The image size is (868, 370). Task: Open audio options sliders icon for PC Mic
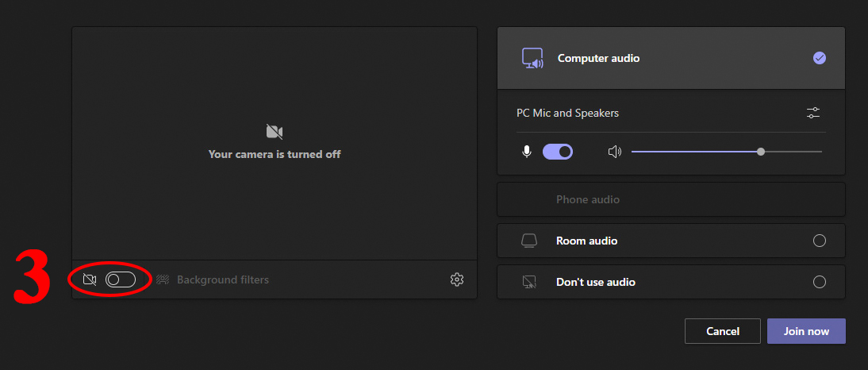point(813,113)
